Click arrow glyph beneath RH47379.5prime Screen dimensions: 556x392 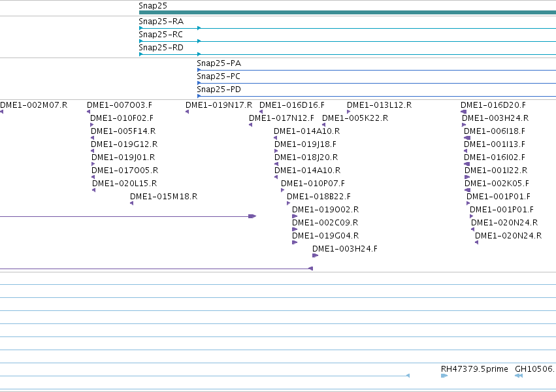(444, 376)
